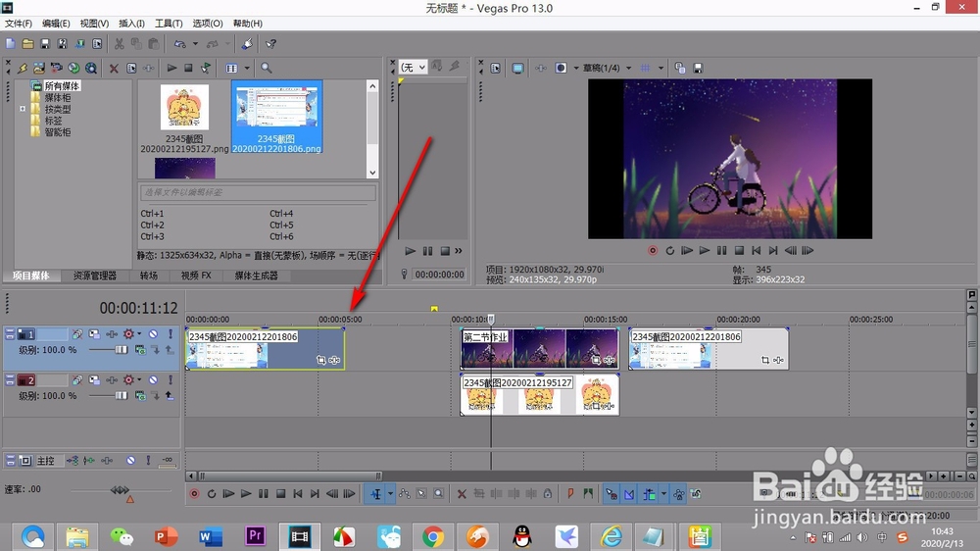Open a project with the folder icon

click(27, 44)
